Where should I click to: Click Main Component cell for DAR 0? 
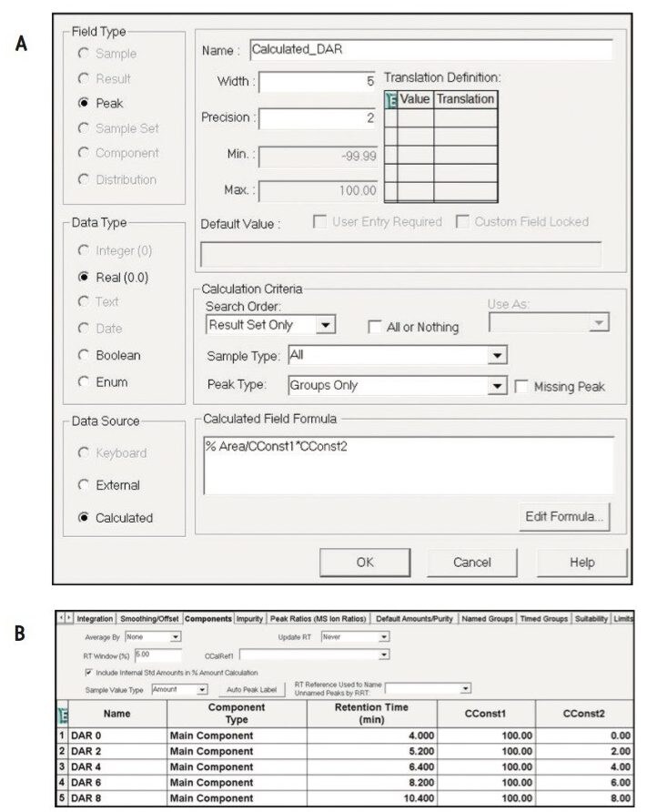(x=237, y=736)
